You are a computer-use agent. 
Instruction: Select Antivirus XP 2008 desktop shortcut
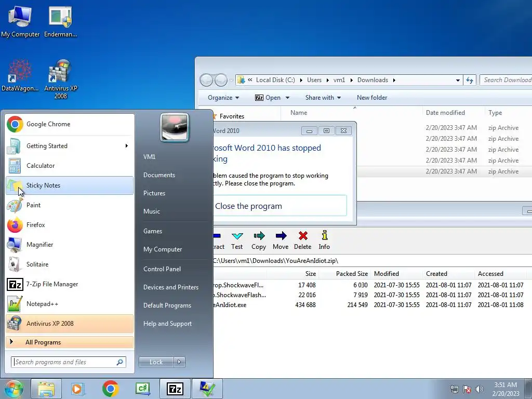coord(60,79)
